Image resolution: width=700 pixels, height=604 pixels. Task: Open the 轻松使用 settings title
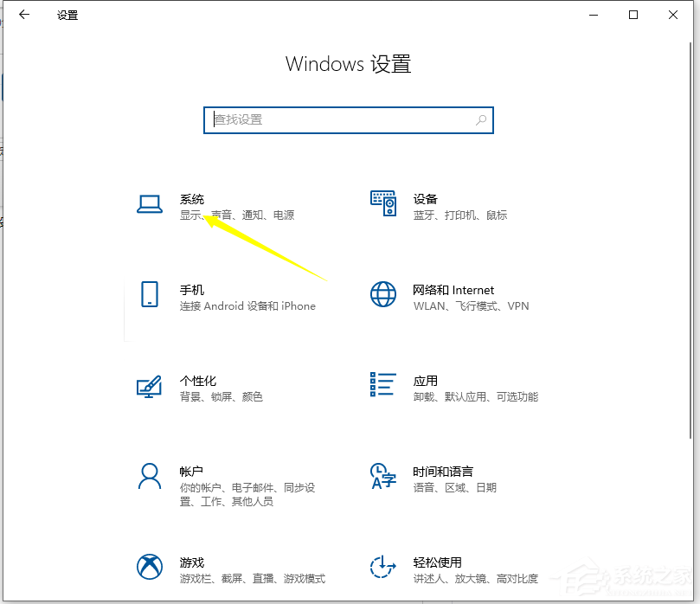[x=438, y=562]
